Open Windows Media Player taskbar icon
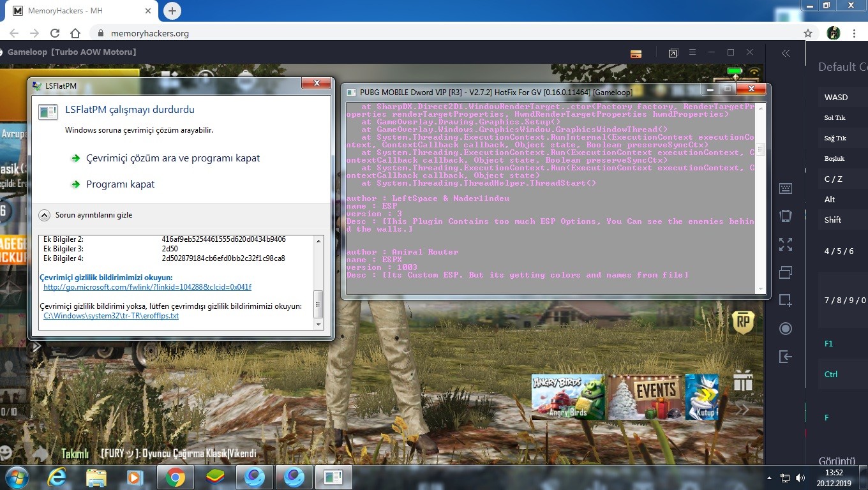Image resolution: width=868 pixels, height=490 pixels. click(x=135, y=477)
